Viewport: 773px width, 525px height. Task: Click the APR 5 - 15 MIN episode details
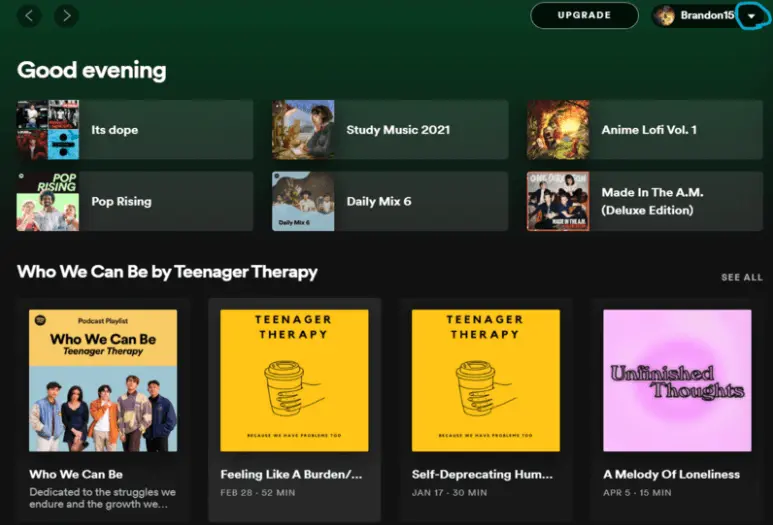click(x=637, y=492)
